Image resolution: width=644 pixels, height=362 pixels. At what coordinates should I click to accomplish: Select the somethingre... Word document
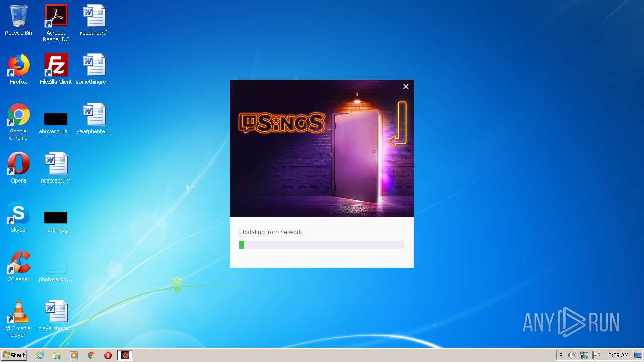[94, 69]
